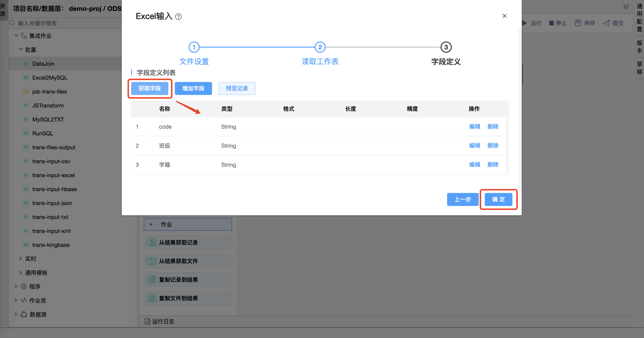
Task: Collapse the 集成作业 tree node
Action: (16, 36)
